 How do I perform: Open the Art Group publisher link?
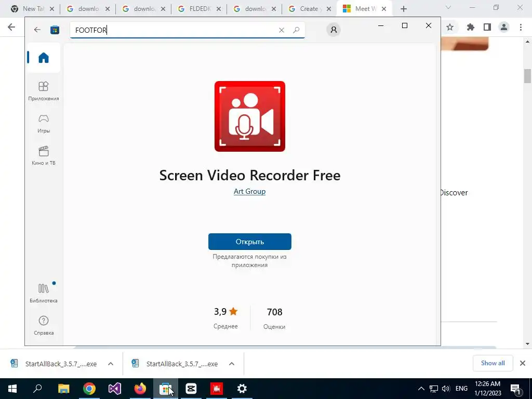[x=250, y=191]
